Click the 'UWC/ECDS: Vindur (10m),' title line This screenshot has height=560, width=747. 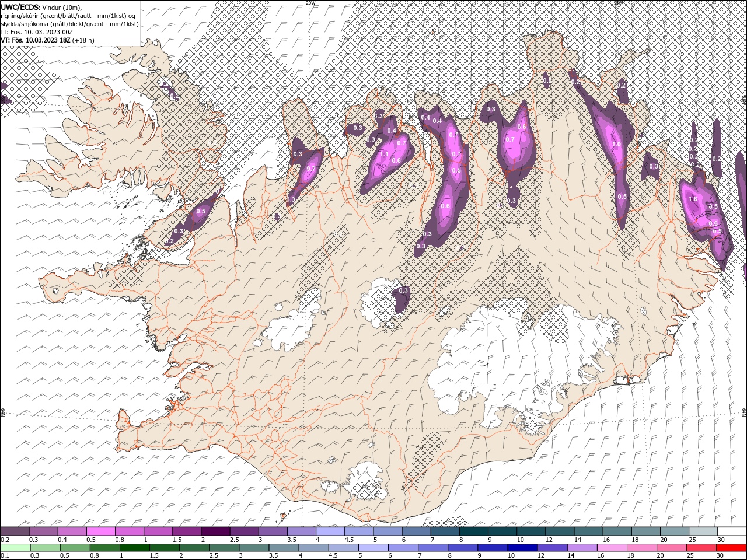tap(41, 7)
